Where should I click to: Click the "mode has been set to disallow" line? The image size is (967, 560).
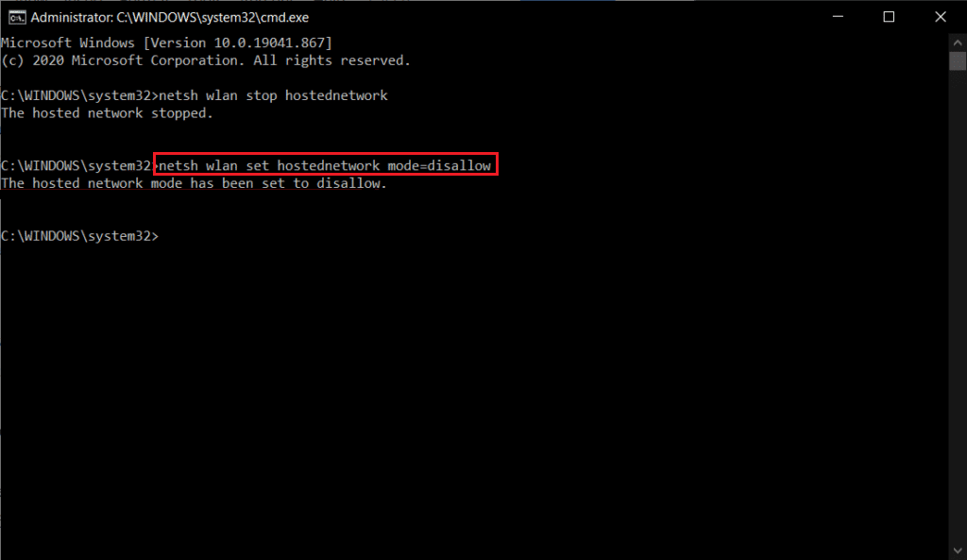(194, 183)
